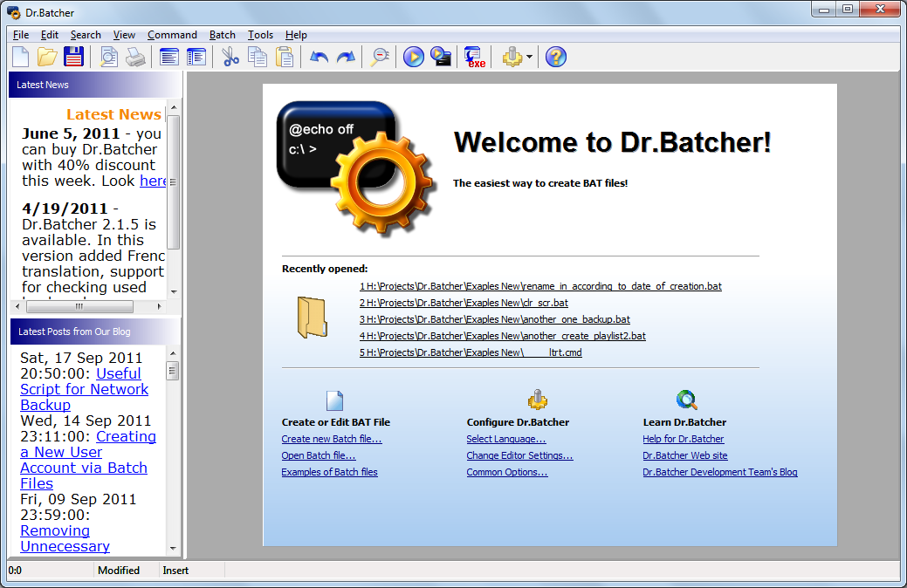Open the Help menu
Screen dimensions: 907x588
[x=296, y=35]
